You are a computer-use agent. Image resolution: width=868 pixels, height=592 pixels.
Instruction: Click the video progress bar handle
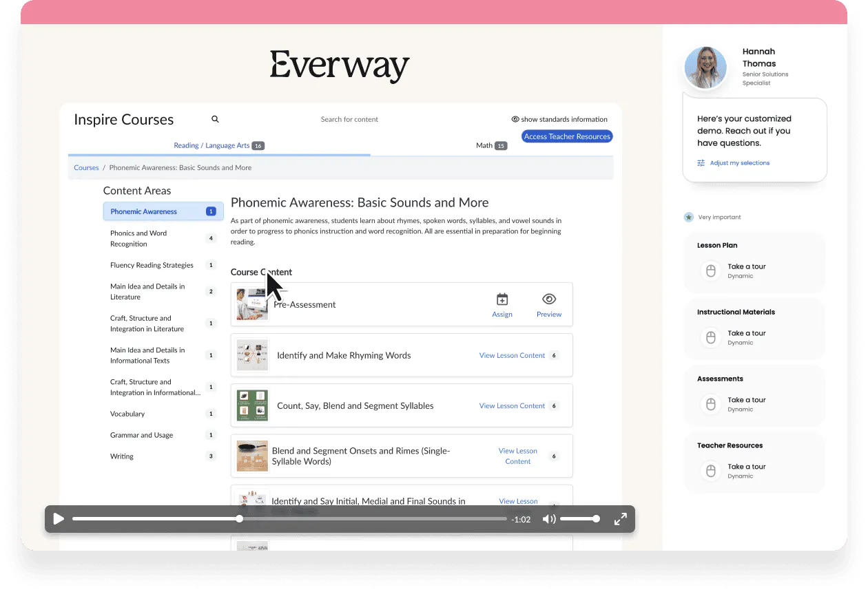click(239, 519)
